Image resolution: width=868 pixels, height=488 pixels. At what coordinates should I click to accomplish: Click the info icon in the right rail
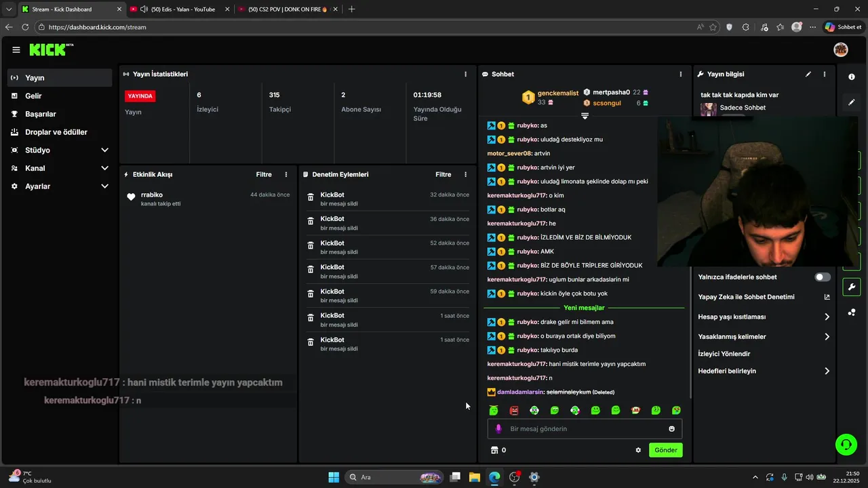pos(852,77)
